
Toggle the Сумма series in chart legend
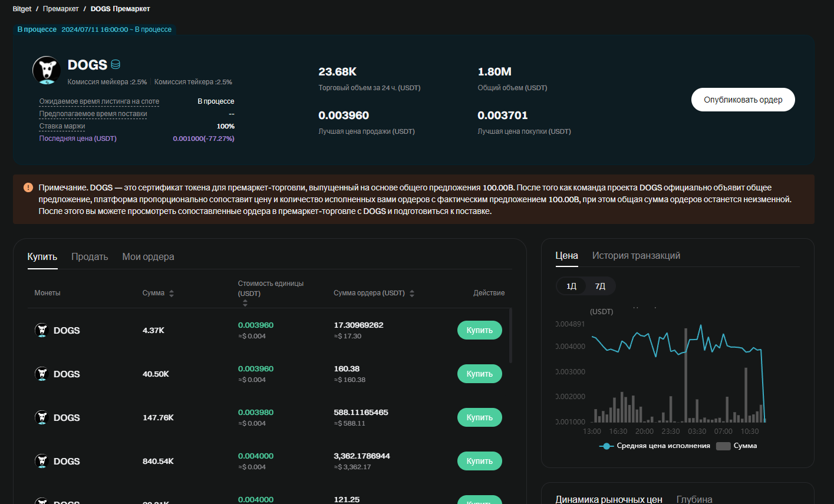723,446
